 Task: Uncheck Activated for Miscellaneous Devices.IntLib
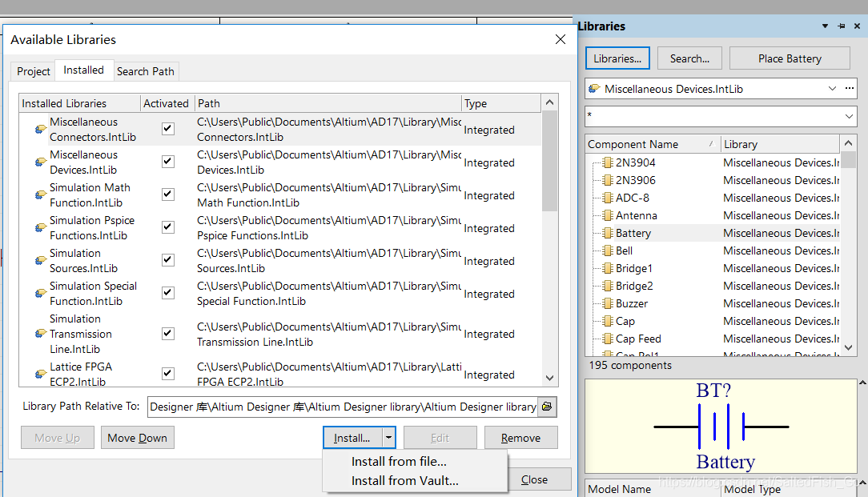167,162
